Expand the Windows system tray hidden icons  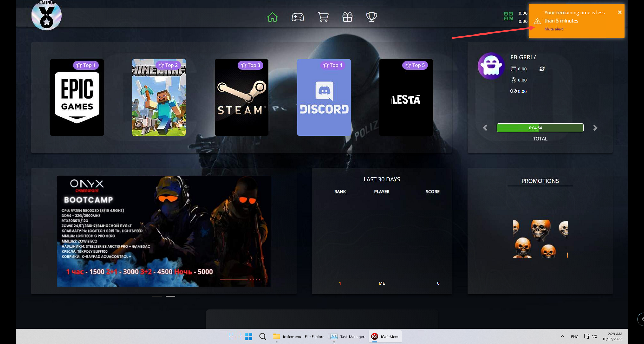pyautogui.click(x=562, y=336)
